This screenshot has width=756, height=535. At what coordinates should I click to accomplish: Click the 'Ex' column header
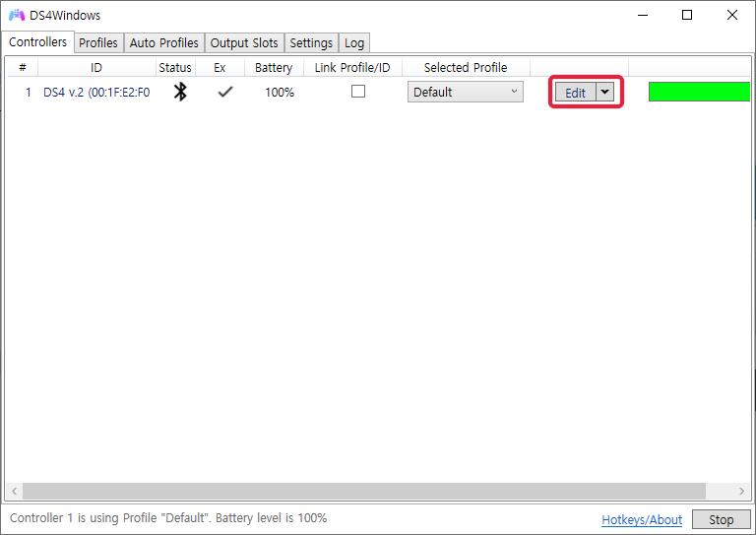[x=220, y=68]
